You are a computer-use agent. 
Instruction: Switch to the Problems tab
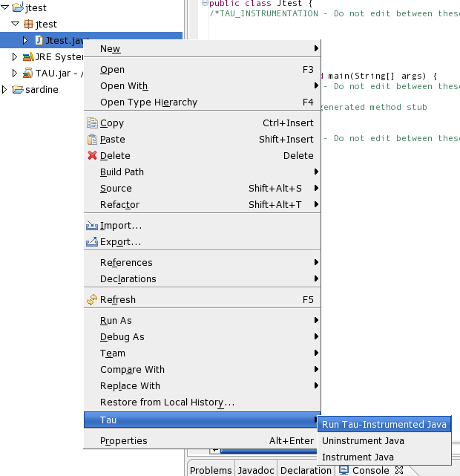[211, 470]
